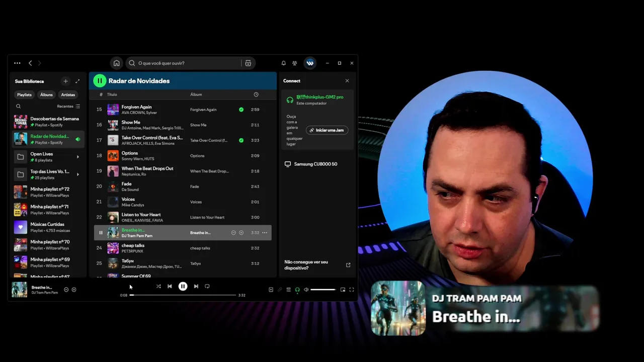Open Descobertas da Semana playlist
Screen dimensions: 644x362
48,122
